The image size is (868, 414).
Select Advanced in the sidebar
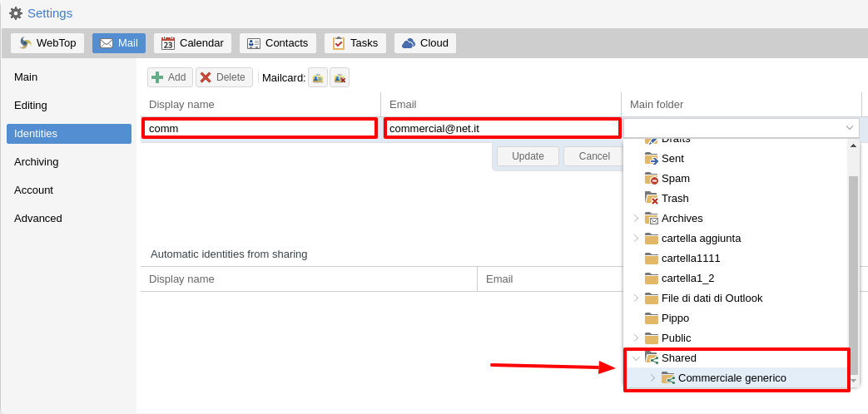coord(68,218)
